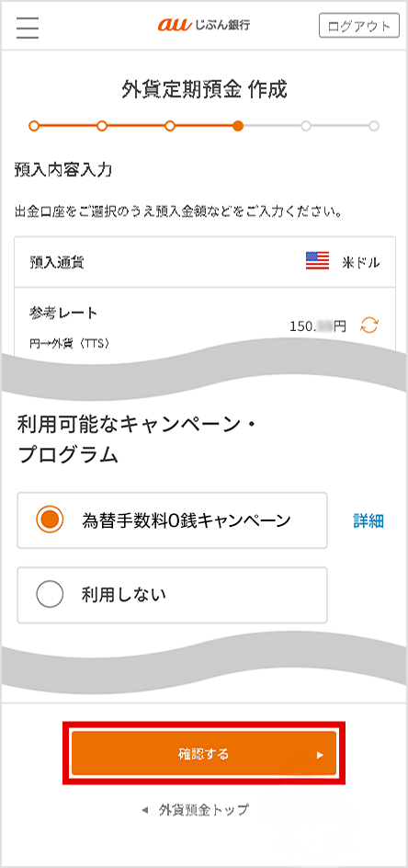This screenshot has height=868, width=408.
Task: Select the 利用しない radio option
Action: point(50,595)
